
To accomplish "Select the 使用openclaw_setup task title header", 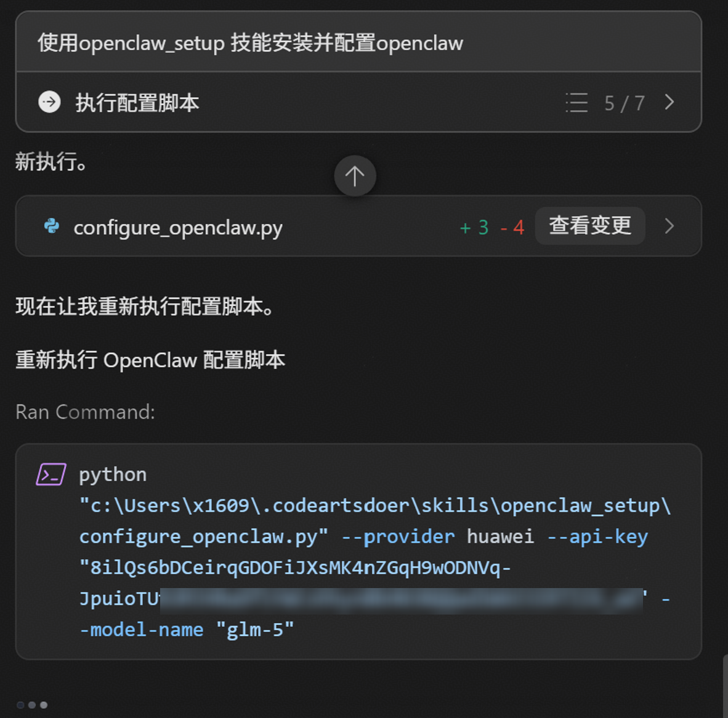I will [x=250, y=43].
